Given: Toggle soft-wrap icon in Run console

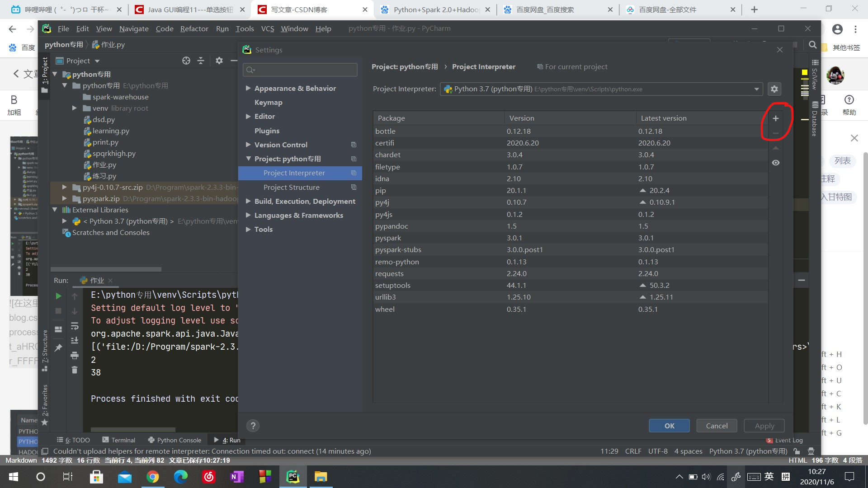Looking at the screenshot, I should 75,326.
